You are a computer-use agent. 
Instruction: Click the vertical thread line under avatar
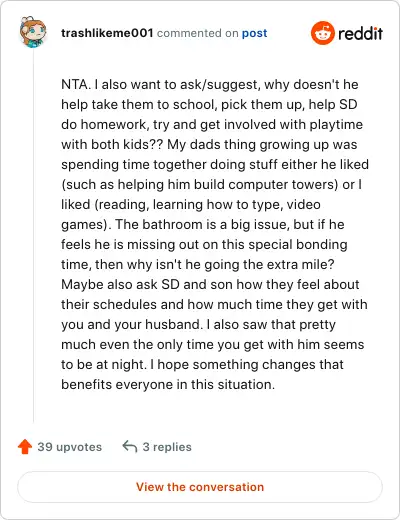click(33, 237)
